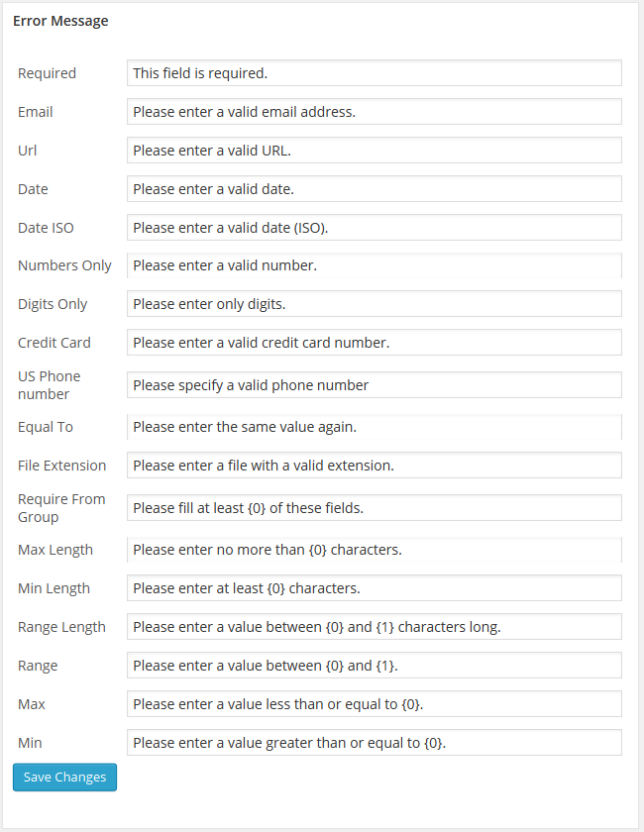This screenshot has width=644, height=832.
Task: Click the Save Changes button
Action: point(64,778)
